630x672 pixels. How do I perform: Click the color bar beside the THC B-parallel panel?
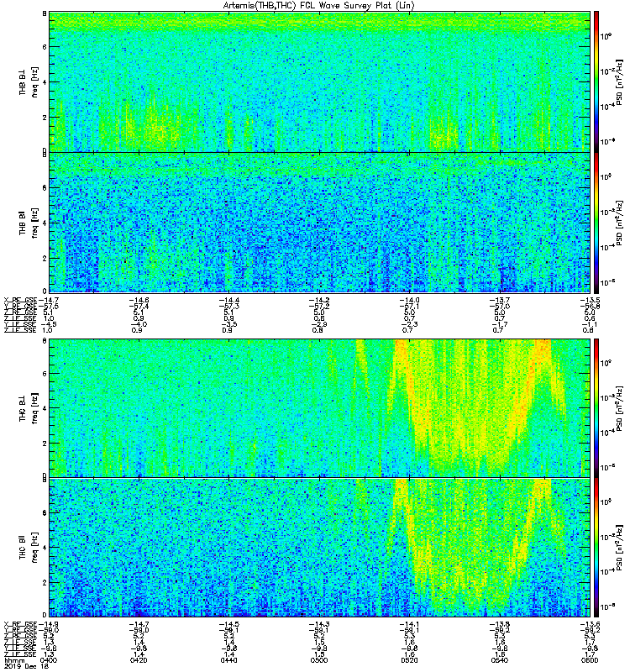tap(596, 548)
